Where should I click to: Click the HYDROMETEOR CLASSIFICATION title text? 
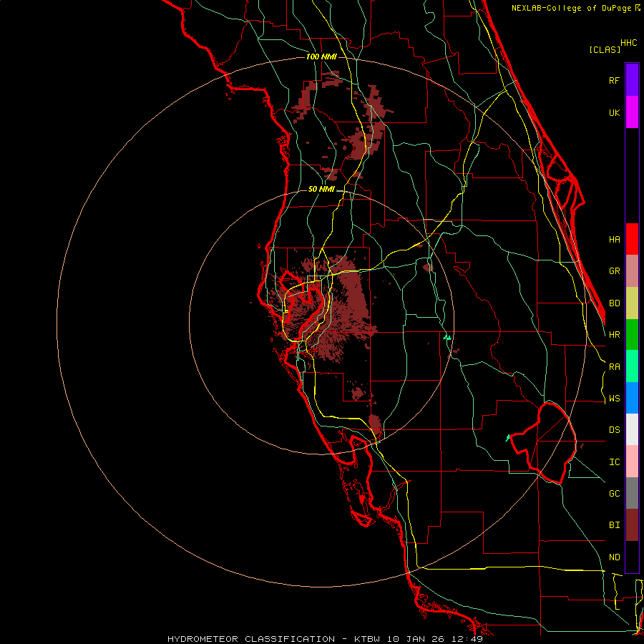251,639
